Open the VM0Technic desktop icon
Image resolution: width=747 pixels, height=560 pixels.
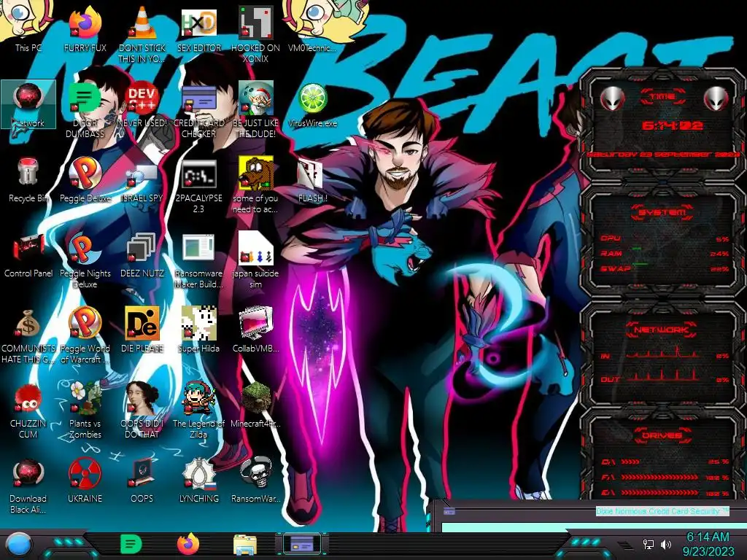312,28
